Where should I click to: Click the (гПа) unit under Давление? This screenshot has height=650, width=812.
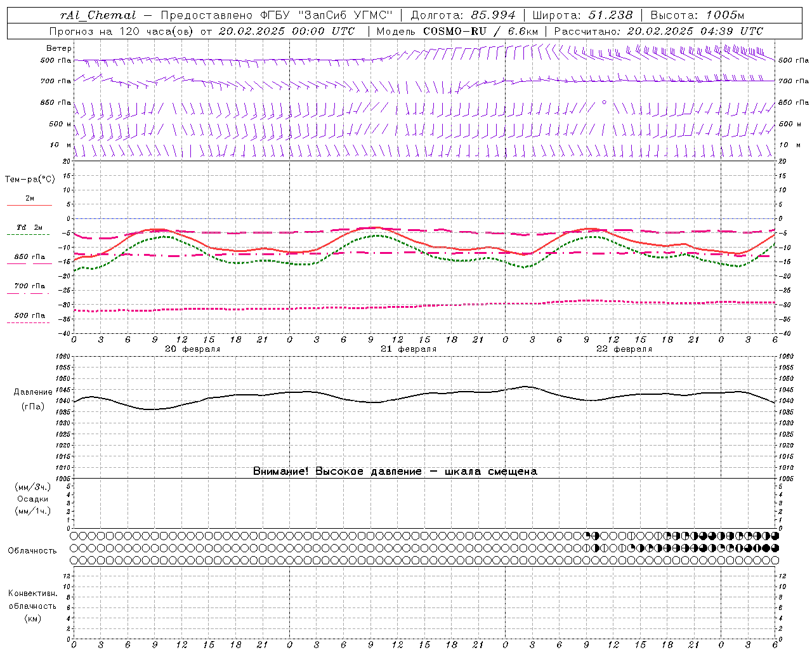coord(33,407)
